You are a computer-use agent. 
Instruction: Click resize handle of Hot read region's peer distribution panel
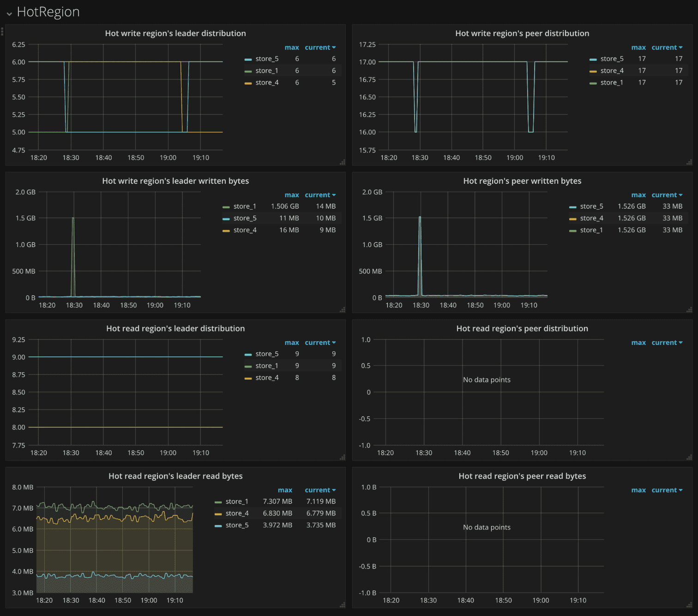pos(689,457)
